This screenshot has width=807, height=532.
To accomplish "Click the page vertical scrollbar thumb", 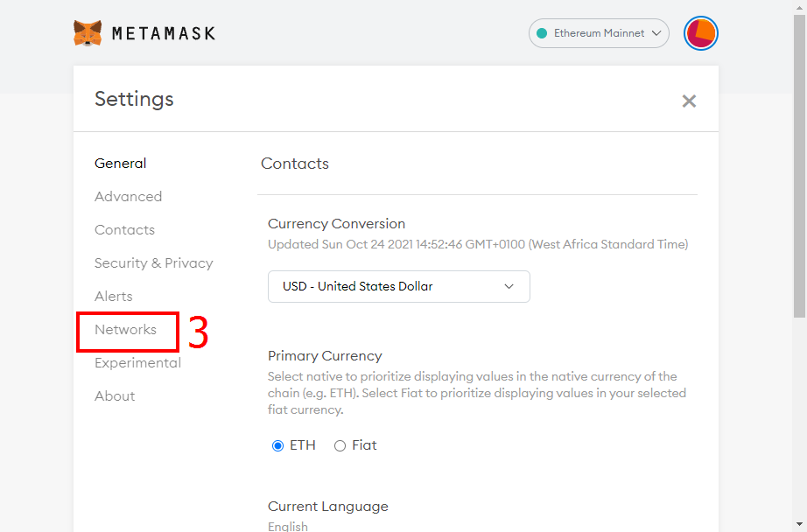I will (799, 165).
